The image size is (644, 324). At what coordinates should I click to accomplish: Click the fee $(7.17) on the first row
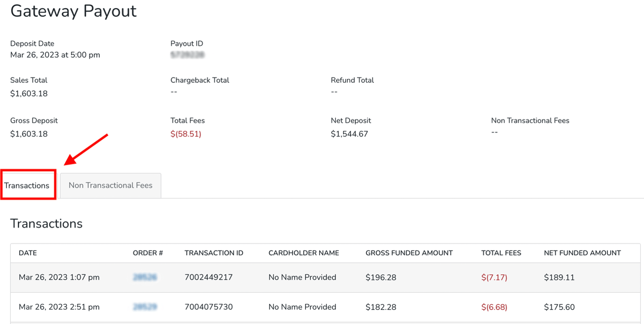(494, 277)
